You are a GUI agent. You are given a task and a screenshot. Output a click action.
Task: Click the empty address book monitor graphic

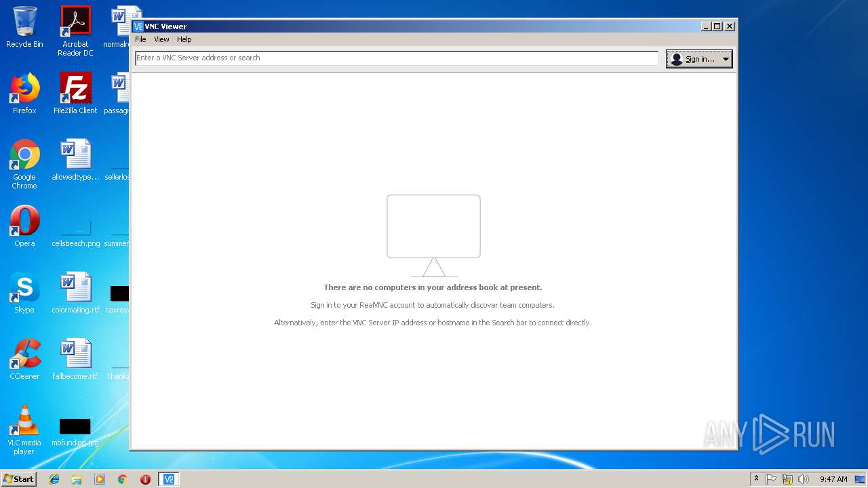click(x=433, y=235)
